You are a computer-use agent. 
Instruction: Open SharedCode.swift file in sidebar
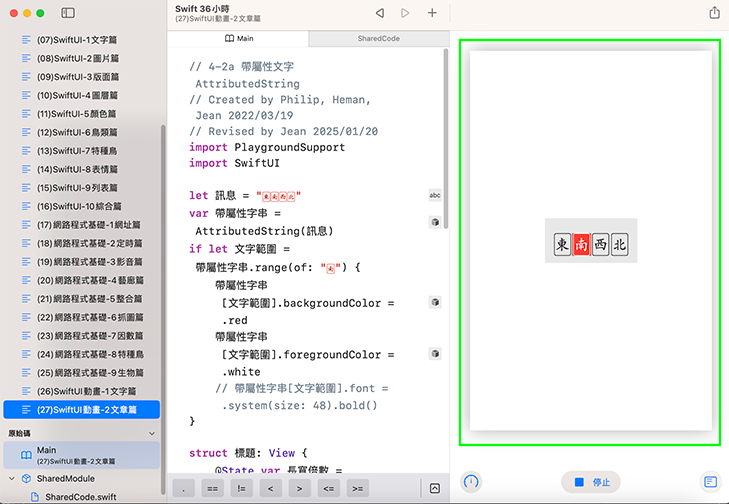click(80, 496)
